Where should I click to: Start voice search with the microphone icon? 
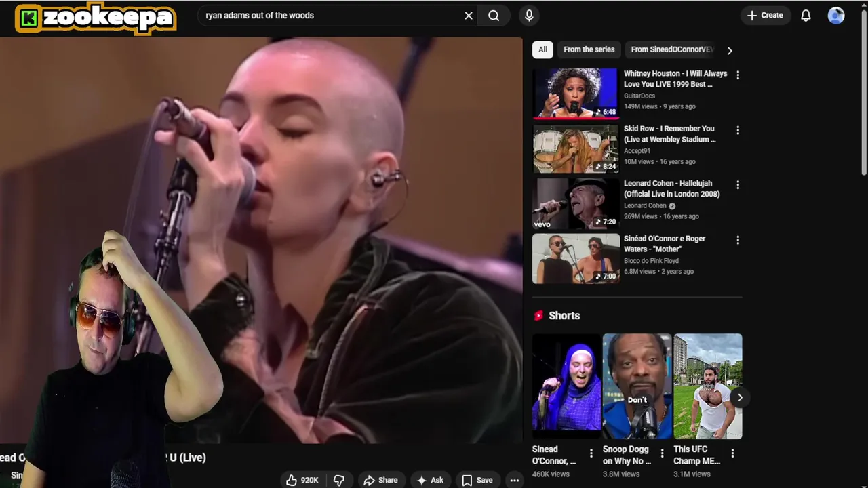click(529, 16)
